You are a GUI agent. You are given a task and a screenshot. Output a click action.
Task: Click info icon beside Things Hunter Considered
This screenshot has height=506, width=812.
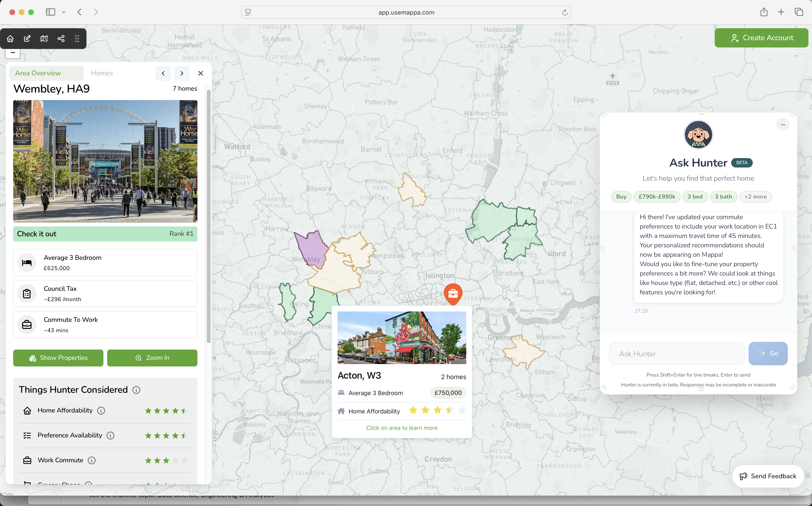[136, 390]
